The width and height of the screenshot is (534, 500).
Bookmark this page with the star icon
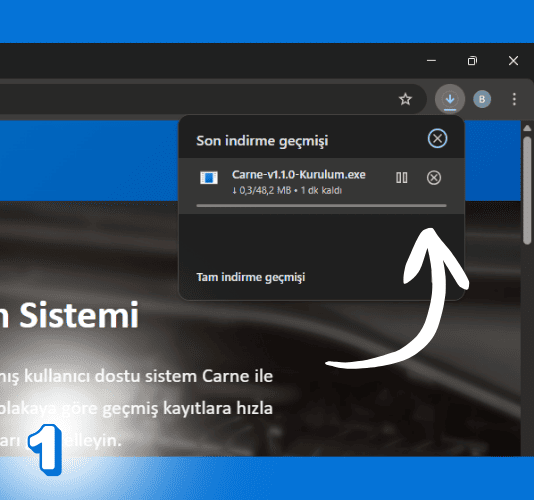(405, 99)
